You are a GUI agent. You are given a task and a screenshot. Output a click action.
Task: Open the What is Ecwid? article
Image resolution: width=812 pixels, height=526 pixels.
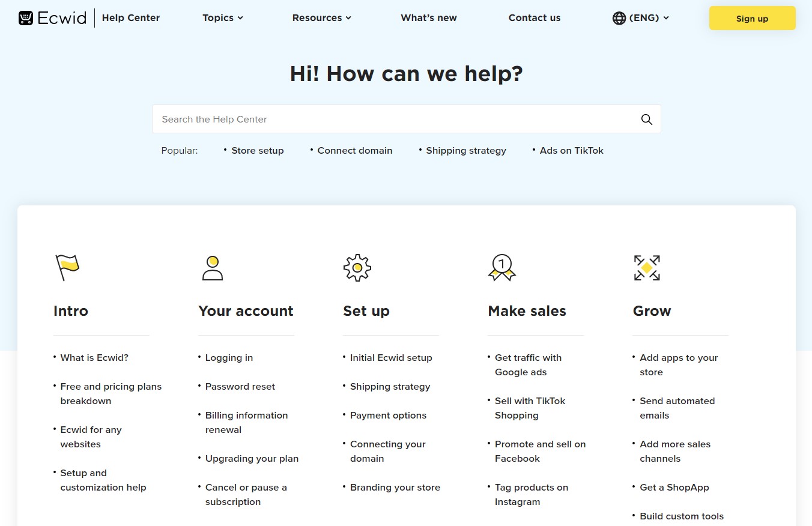(x=94, y=358)
